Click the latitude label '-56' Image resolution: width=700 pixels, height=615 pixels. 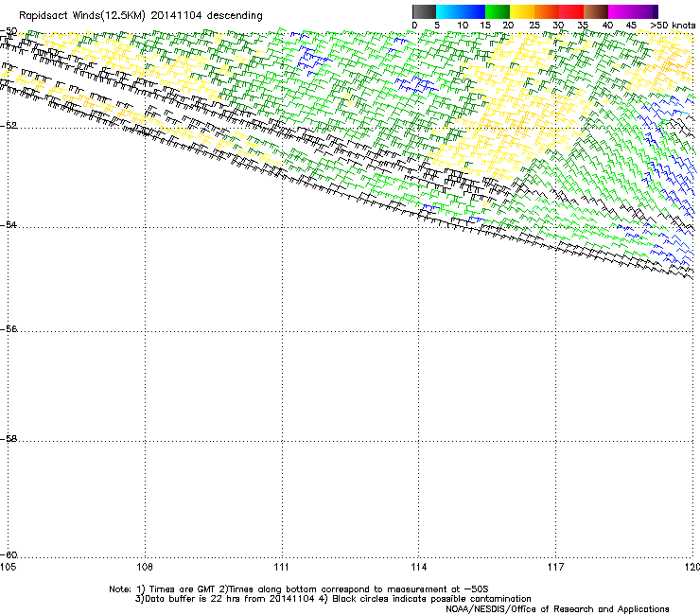point(9,329)
